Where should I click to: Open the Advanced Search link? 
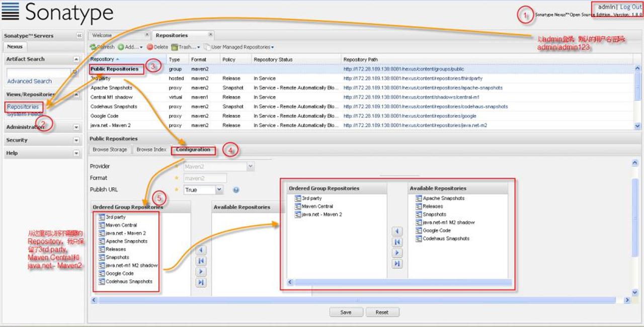pos(29,81)
